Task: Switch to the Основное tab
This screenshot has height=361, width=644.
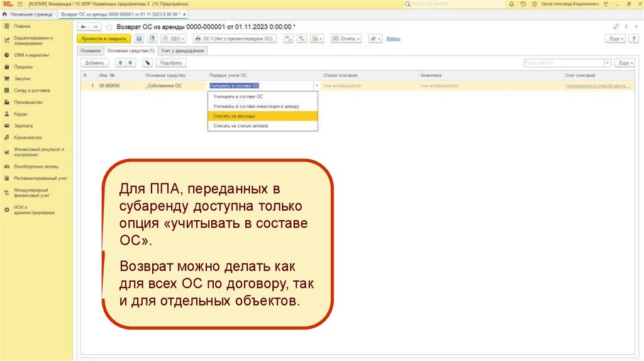Action: pos(91,50)
